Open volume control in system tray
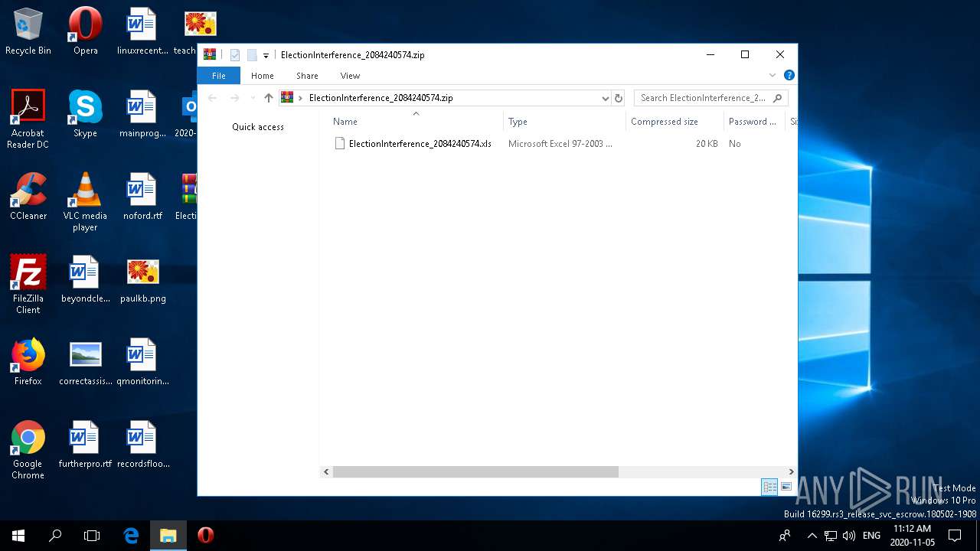Viewport: 980px width, 551px height. click(849, 536)
